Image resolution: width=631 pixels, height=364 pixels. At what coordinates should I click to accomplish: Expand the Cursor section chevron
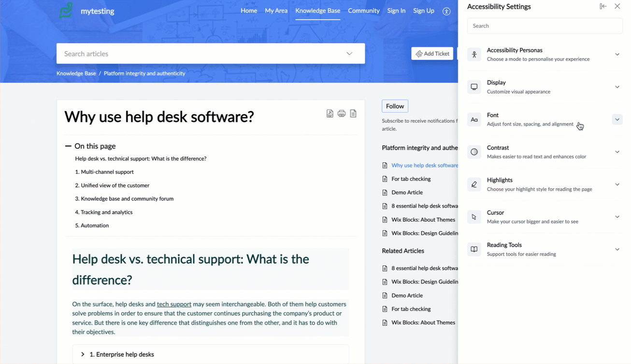pos(617,217)
